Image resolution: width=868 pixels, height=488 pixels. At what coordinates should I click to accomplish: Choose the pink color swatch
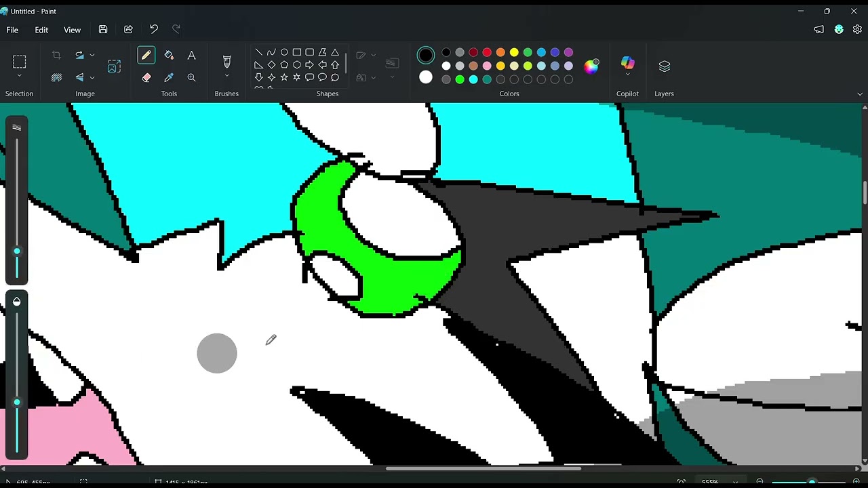pyautogui.click(x=487, y=66)
